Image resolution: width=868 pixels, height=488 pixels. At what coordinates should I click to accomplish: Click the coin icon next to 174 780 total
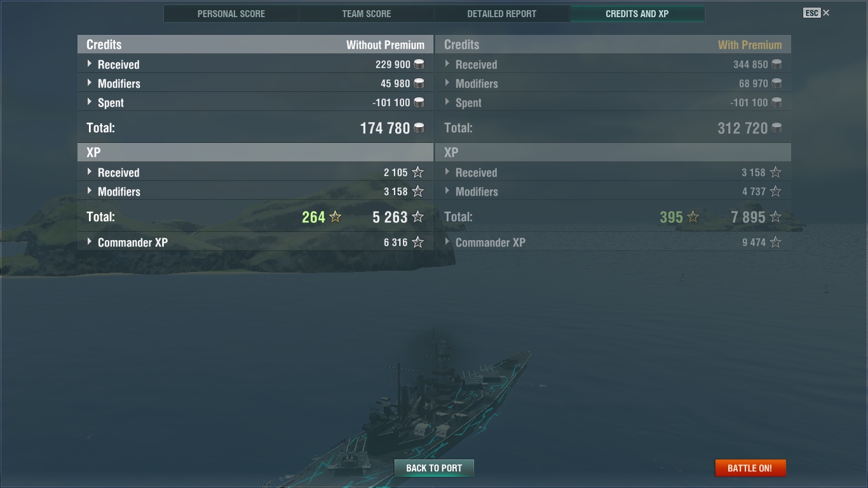[x=419, y=128]
